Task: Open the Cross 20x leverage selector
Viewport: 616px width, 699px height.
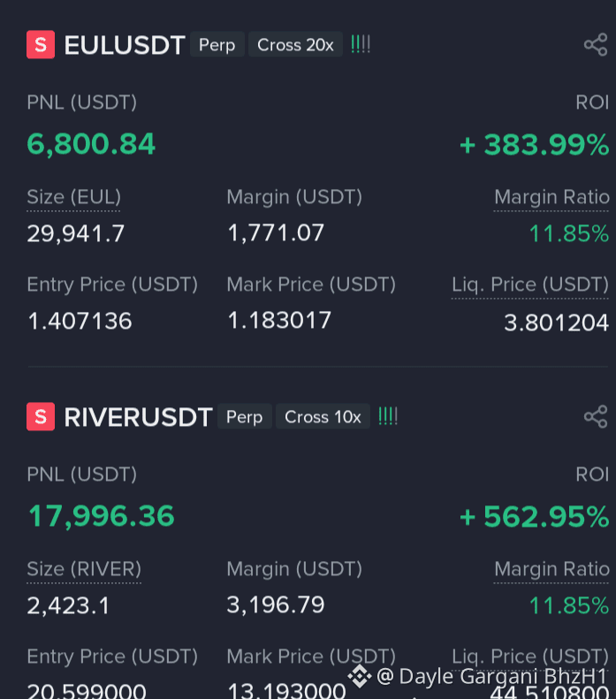Action: [295, 45]
